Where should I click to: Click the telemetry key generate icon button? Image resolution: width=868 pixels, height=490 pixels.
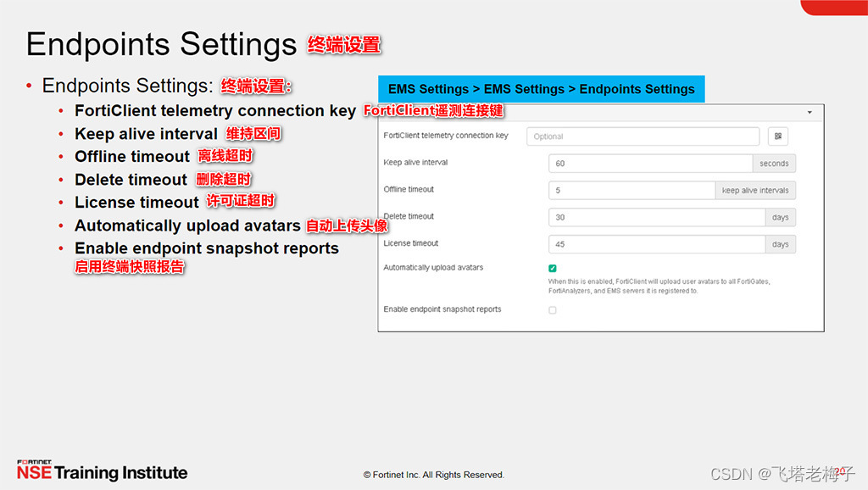[x=778, y=136]
